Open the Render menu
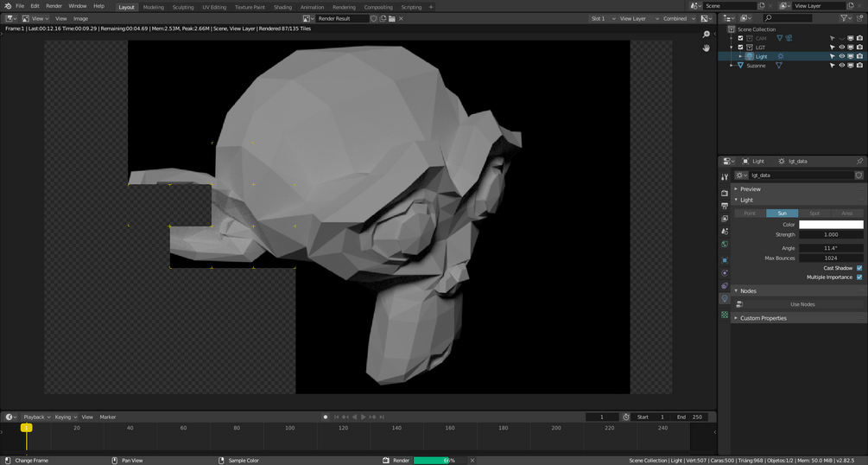The height and width of the screenshot is (465, 868). pos(54,6)
